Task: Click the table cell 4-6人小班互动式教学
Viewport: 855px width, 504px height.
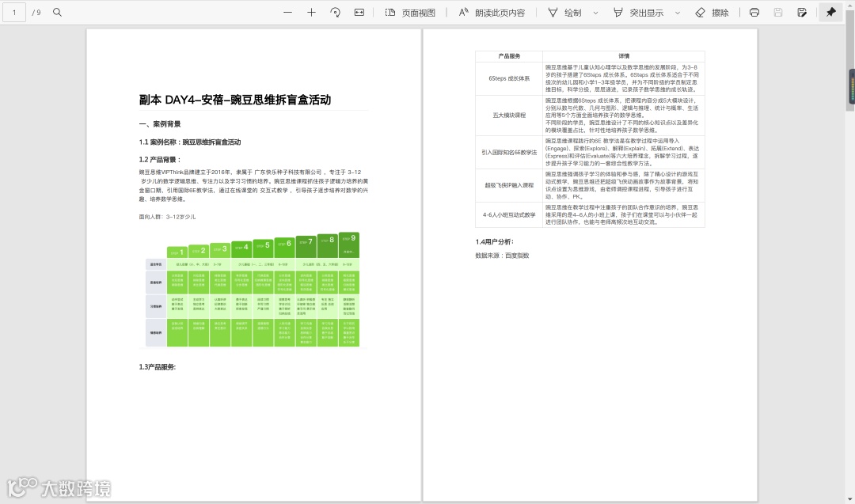Action: pyautogui.click(x=509, y=214)
